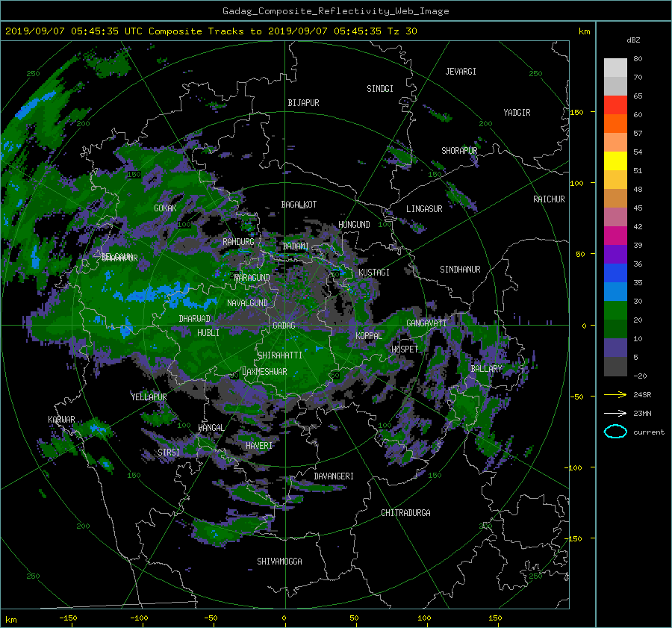Click the SHIRAHATTI city label
Screen dimensions: 672x628
280,355
